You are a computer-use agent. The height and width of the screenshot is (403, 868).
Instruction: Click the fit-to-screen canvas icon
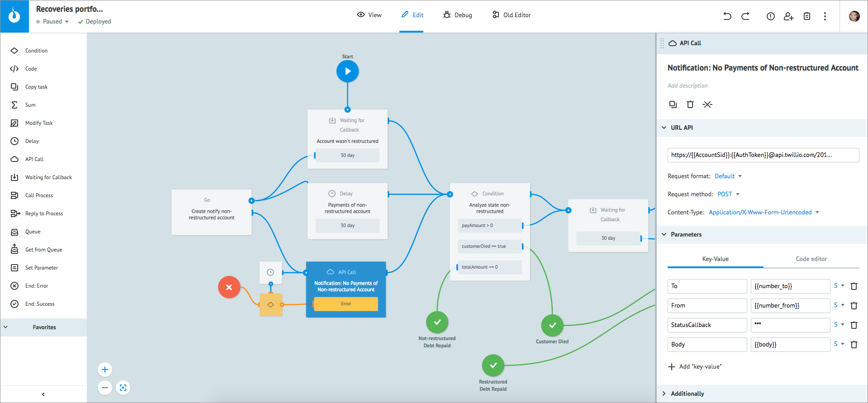pos(123,388)
